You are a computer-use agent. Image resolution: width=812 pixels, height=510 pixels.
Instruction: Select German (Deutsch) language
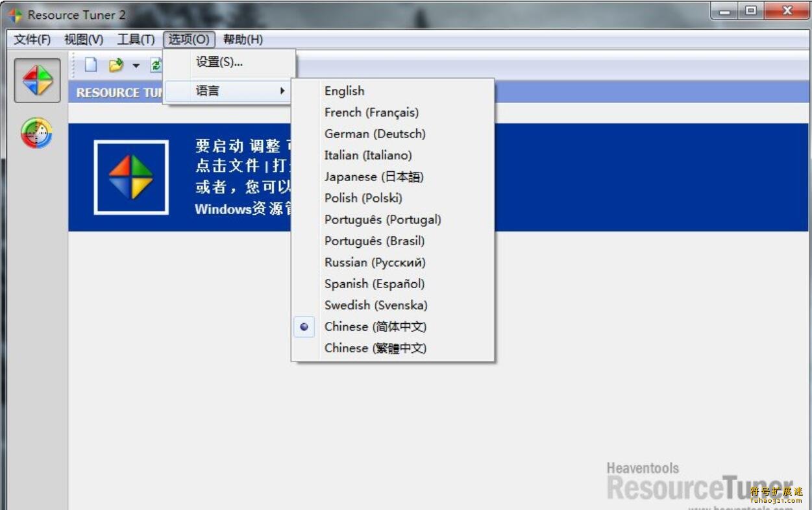click(393, 134)
